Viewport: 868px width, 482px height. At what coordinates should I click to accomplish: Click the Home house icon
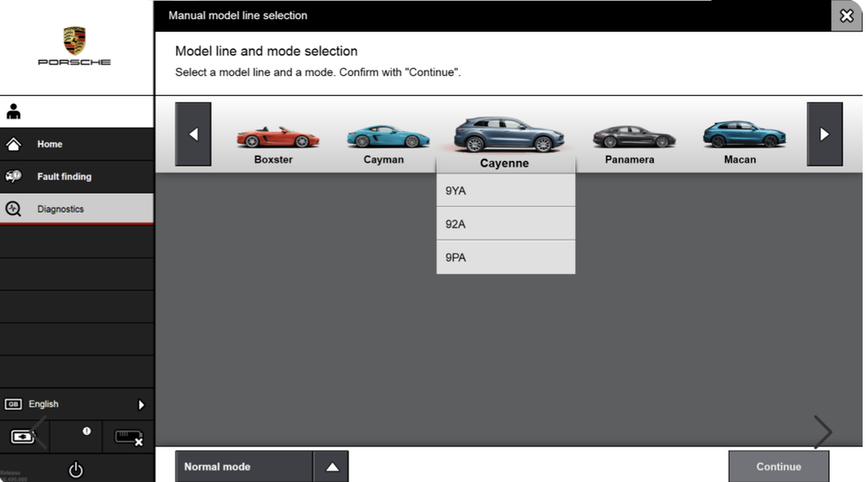(x=14, y=145)
